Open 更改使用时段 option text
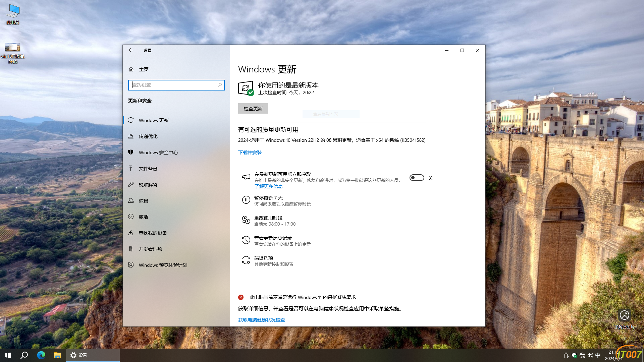The height and width of the screenshot is (362, 644). tap(268, 218)
